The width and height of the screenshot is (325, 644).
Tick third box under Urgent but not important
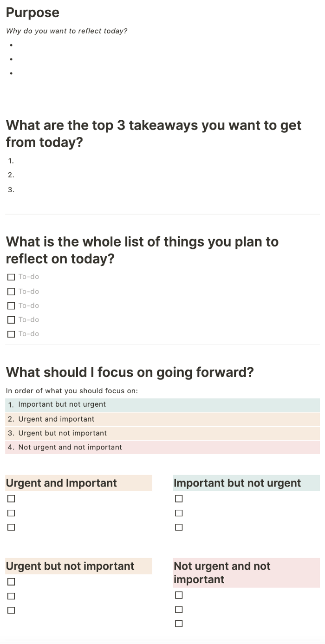[x=11, y=610]
